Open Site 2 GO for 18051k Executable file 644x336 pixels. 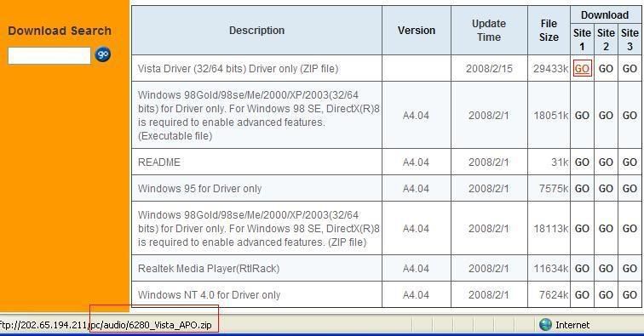coord(606,116)
